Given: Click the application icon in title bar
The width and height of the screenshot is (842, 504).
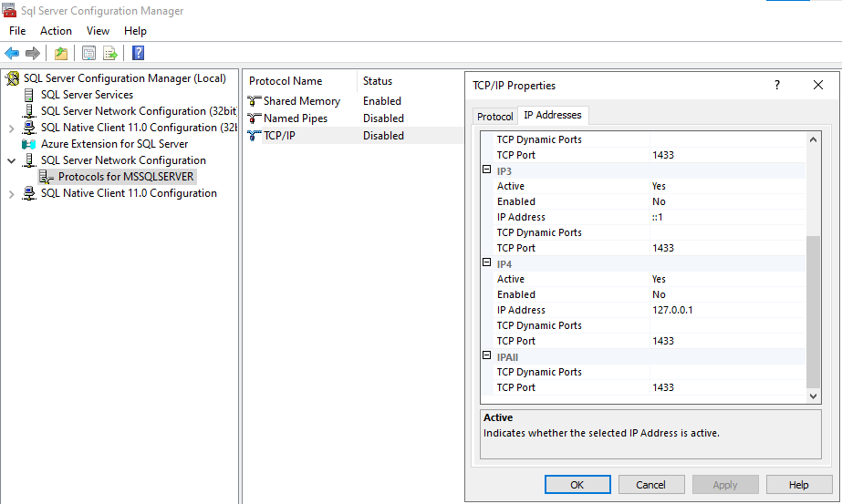Looking at the screenshot, I should (9, 10).
